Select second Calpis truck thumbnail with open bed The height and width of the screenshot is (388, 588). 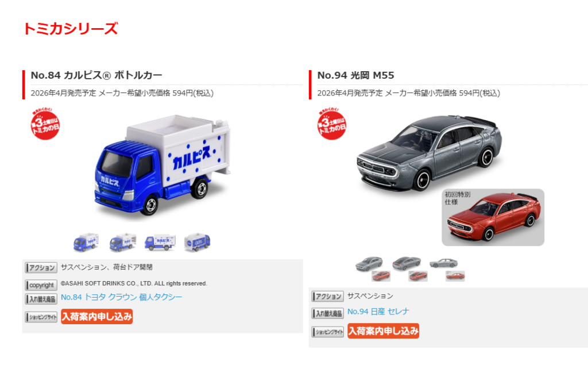coord(123,243)
